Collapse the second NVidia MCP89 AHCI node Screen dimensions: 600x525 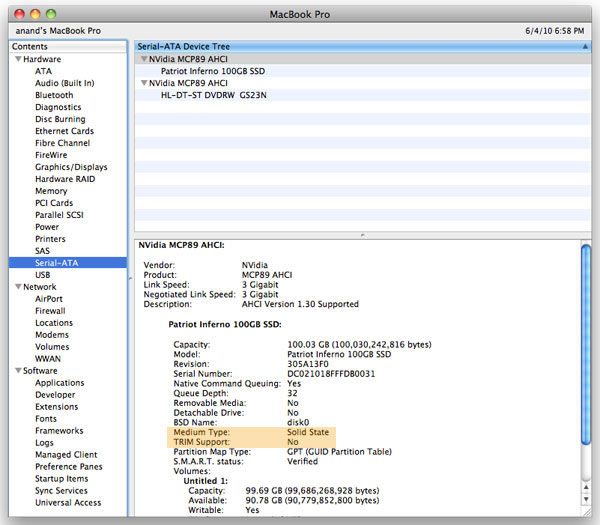pyautogui.click(x=144, y=83)
